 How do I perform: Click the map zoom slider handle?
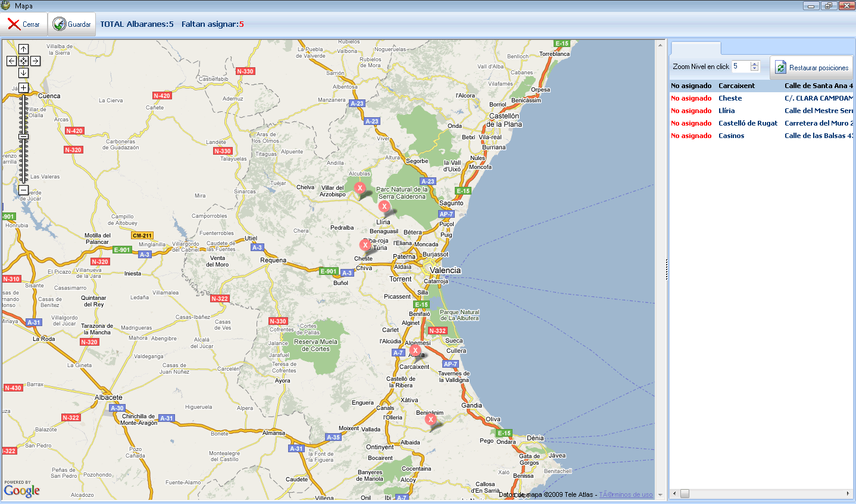click(23, 137)
